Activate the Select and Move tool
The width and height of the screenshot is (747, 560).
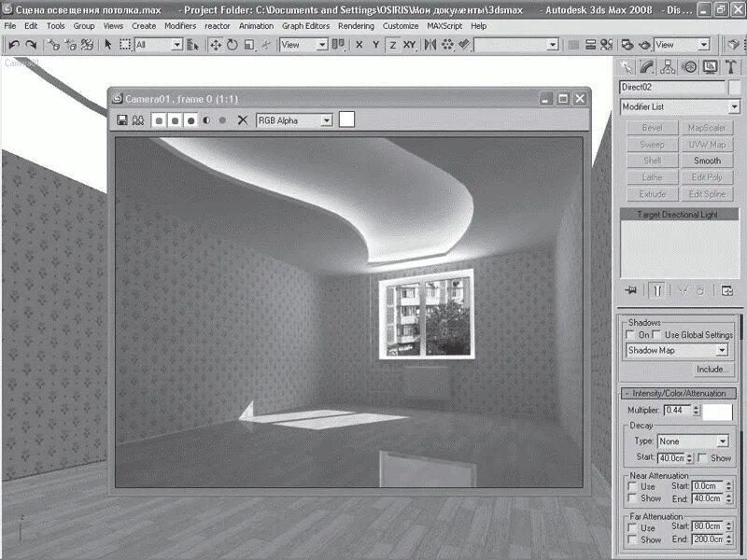pos(216,45)
